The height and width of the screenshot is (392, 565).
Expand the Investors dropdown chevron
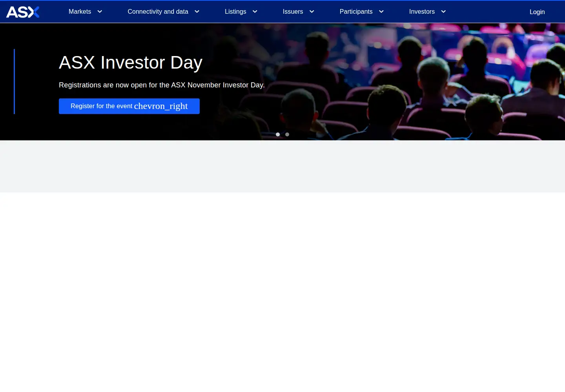pyautogui.click(x=443, y=12)
